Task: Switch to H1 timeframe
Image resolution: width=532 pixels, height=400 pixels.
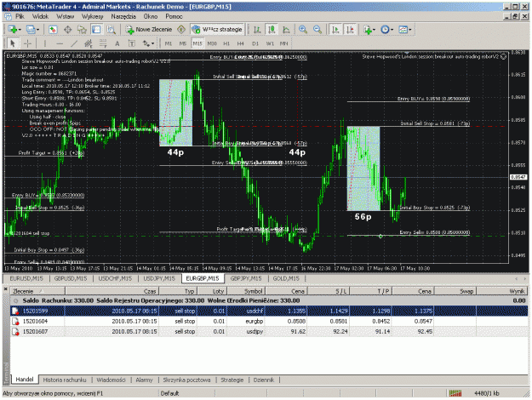Action: 226,43
